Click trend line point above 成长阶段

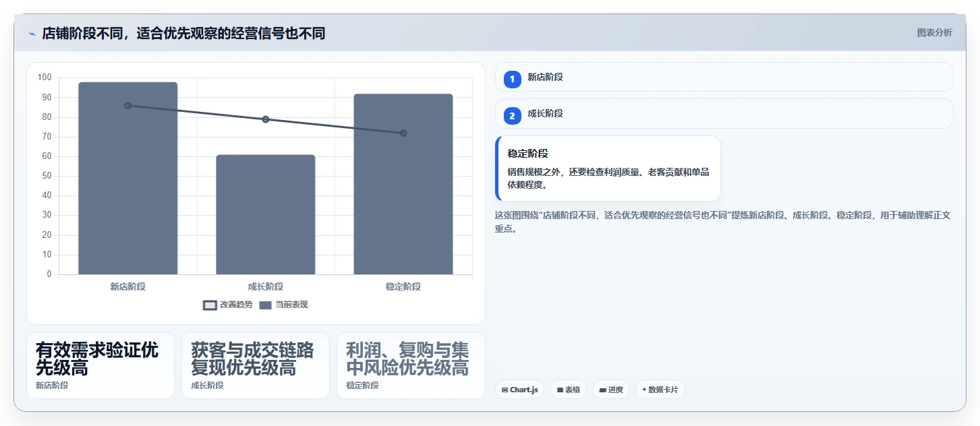pos(266,119)
